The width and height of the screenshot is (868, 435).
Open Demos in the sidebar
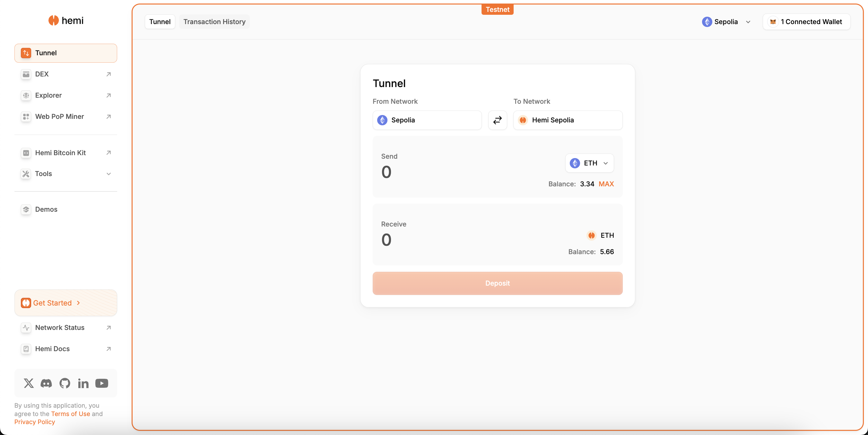(x=66, y=209)
